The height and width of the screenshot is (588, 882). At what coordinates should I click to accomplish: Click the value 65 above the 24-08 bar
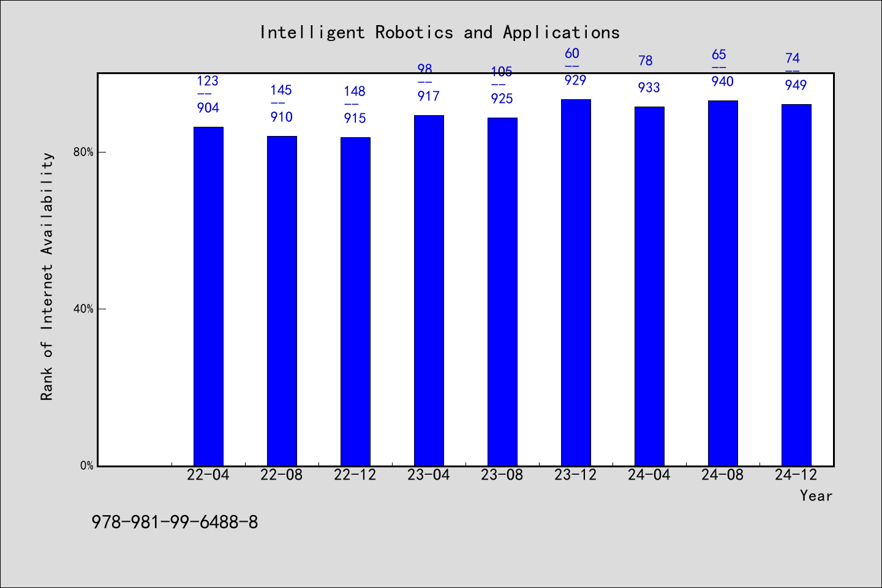[719, 55]
